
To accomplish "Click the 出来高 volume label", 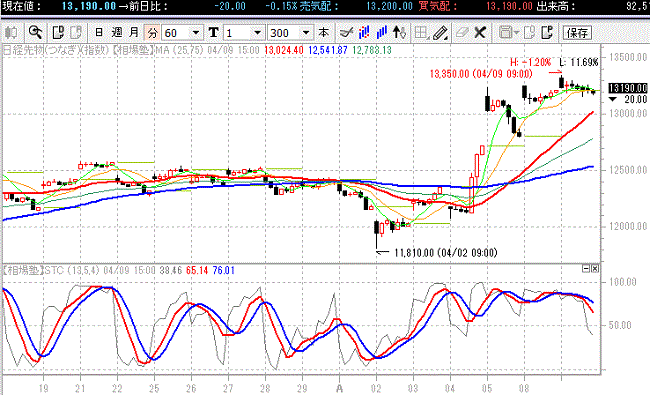I will [556, 6].
